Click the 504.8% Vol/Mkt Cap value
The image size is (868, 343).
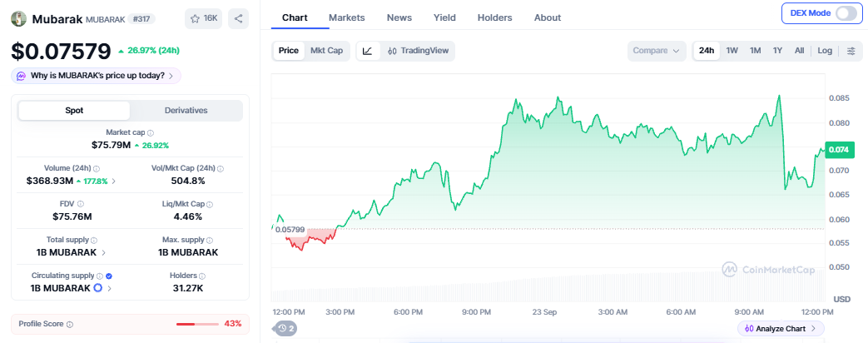point(188,181)
